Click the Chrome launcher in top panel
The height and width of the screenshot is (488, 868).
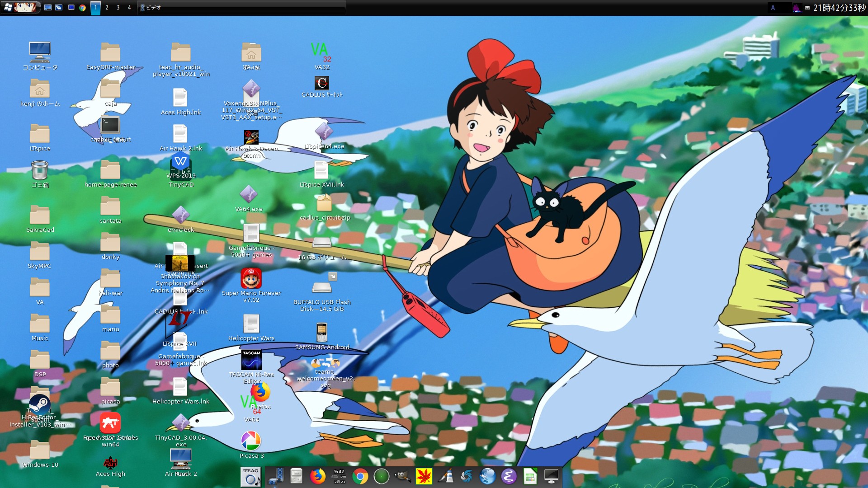coord(82,8)
